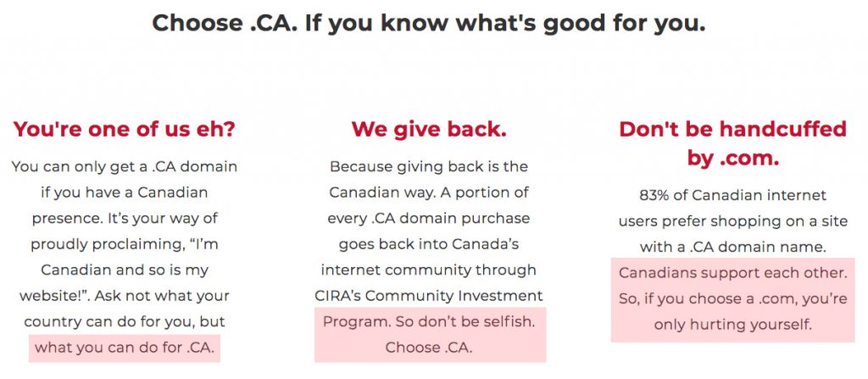Click the highlighted 'Choose .CA.' line

[429, 348]
